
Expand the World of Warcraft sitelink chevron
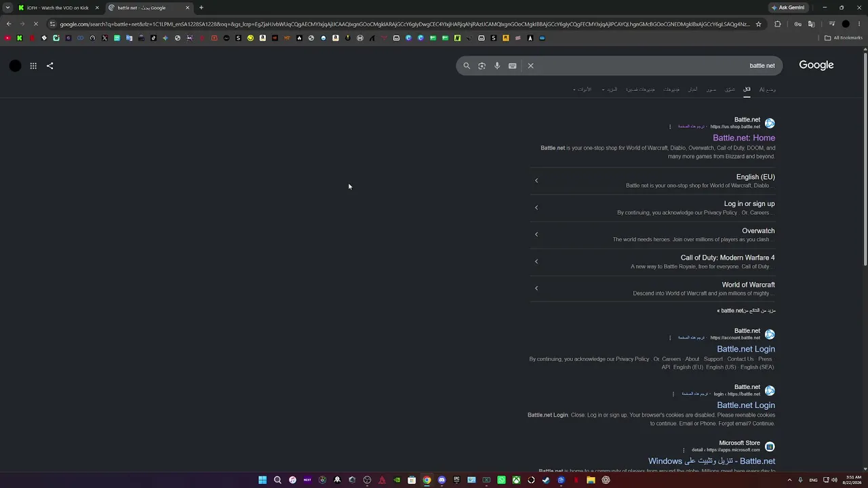point(536,288)
